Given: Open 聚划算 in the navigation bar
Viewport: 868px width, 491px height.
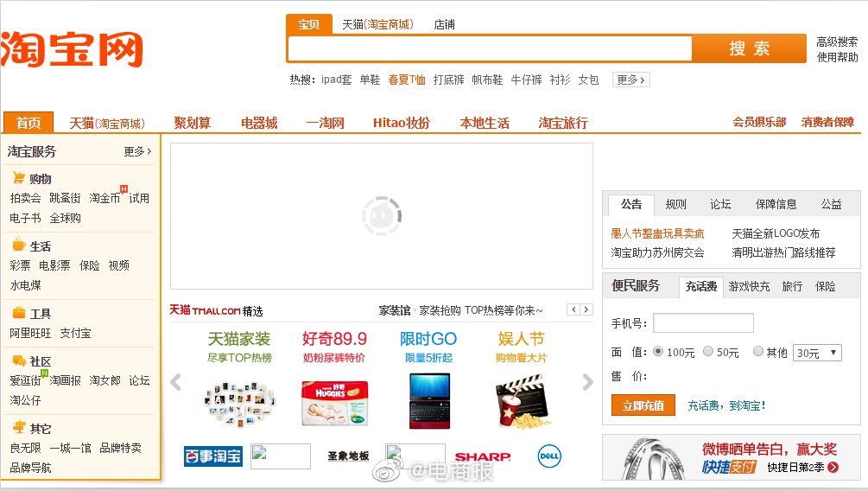Looking at the screenshot, I should coord(192,123).
